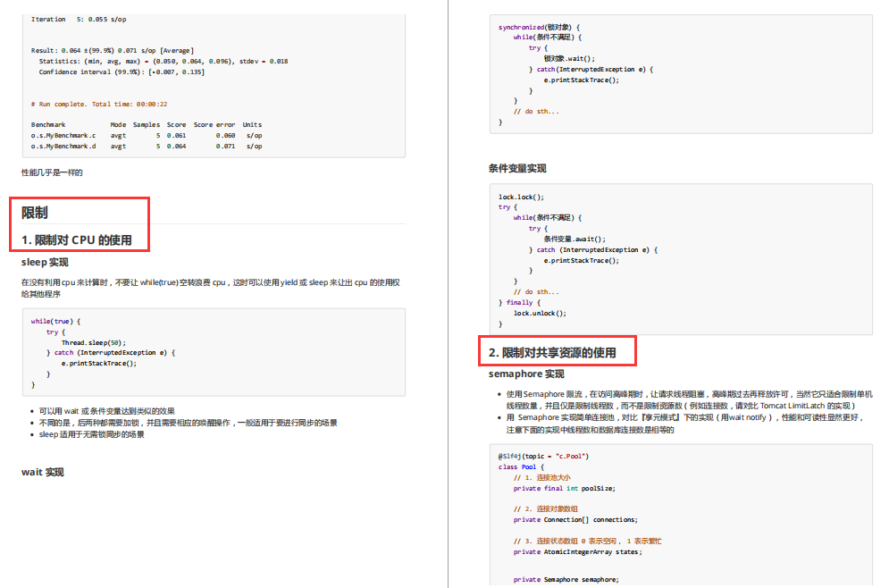Click "private Semaphore semaphore;"
Screen dimensions: 889x588
[x=566, y=579]
